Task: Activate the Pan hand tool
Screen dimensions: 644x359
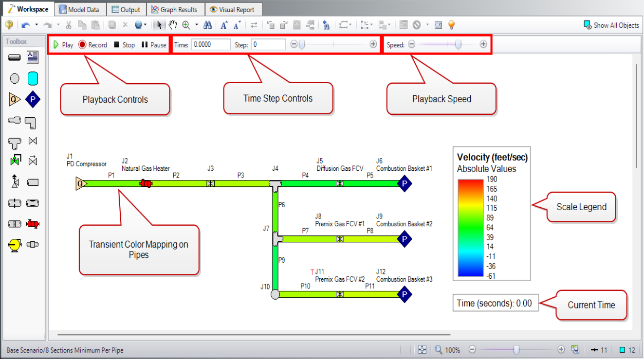Action: tap(173, 25)
